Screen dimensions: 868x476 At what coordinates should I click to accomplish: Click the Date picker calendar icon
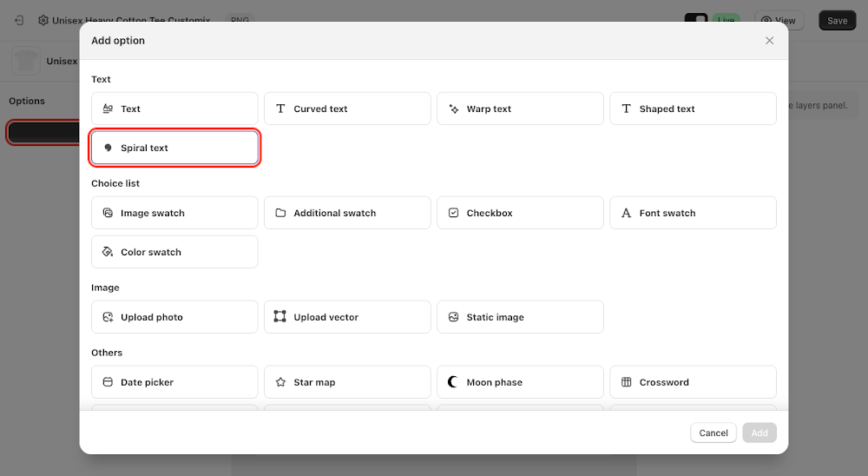coord(108,382)
